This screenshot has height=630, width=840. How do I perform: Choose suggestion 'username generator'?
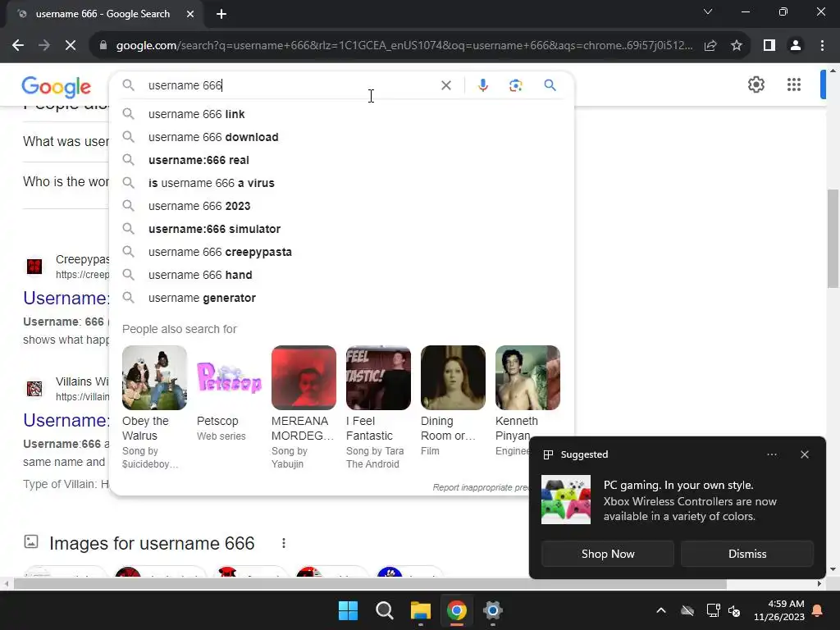coord(342,299)
